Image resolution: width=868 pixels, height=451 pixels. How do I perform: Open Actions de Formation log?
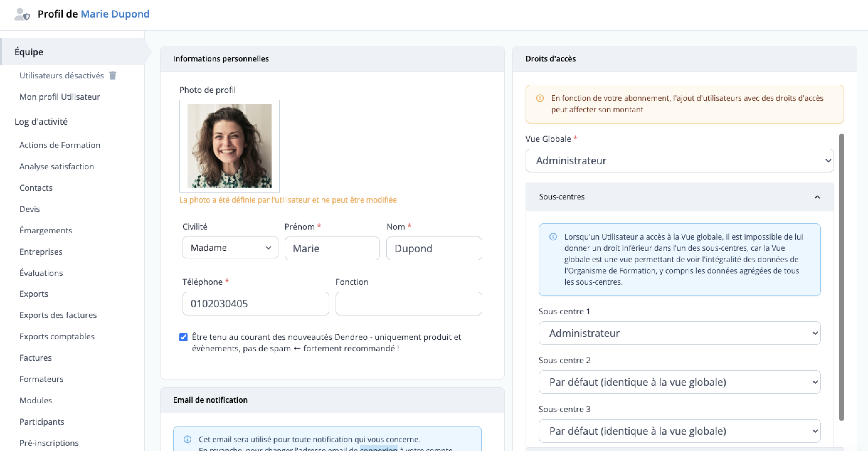[x=60, y=145]
